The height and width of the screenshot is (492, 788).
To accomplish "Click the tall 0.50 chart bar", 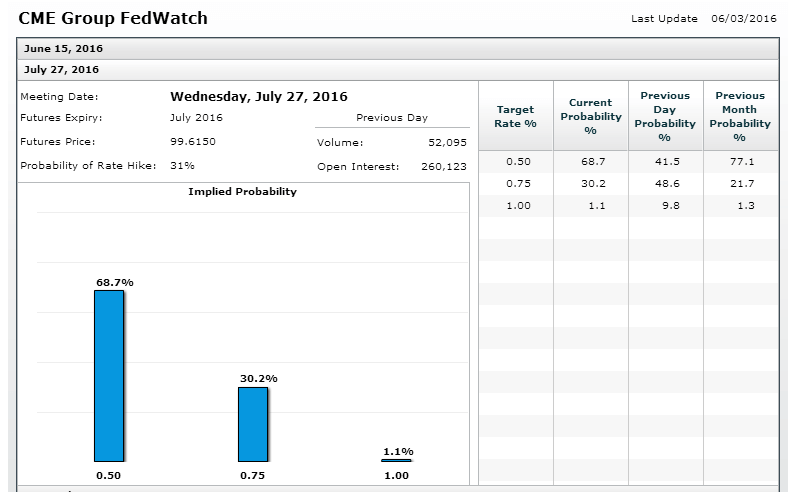I will [109, 376].
